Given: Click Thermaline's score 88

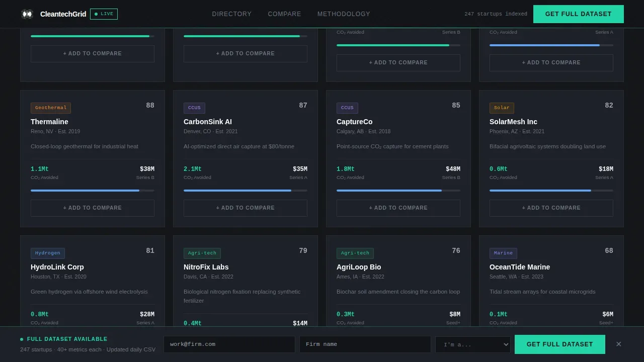Looking at the screenshot, I should [x=150, y=106].
